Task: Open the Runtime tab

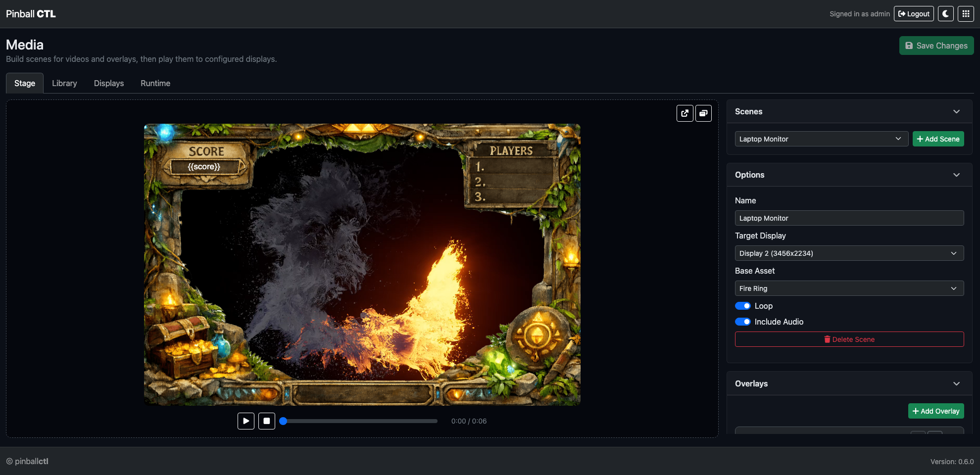Action: click(155, 83)
